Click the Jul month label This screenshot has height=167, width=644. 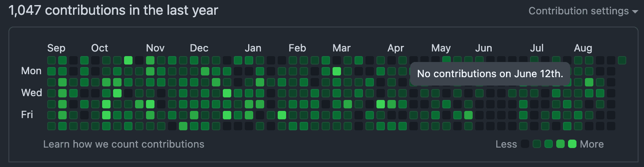[x=537, y=48]
